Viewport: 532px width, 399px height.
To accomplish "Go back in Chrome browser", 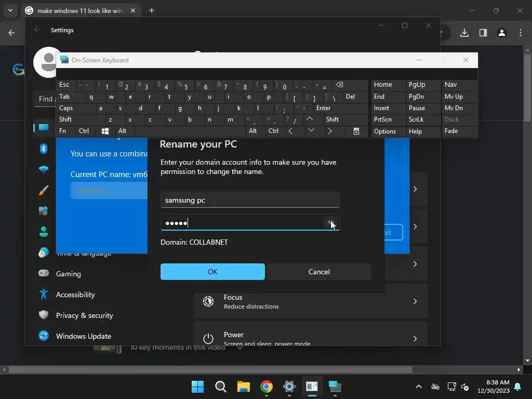I will tap(11, 33).
